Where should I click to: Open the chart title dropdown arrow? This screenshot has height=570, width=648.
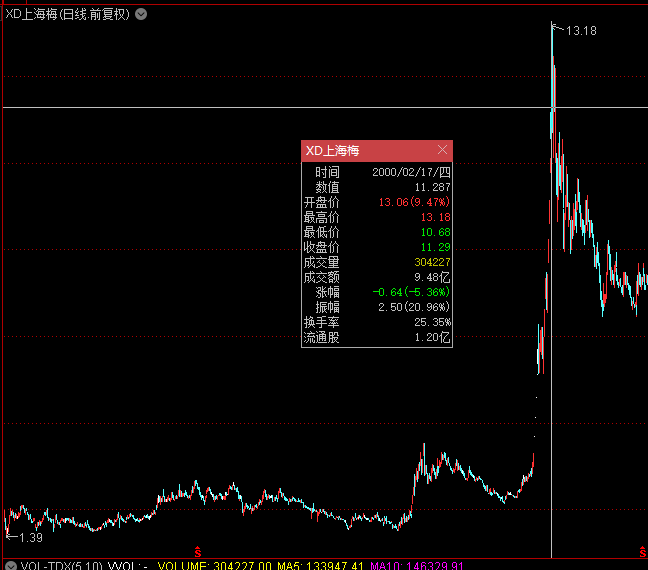(141, 14)
